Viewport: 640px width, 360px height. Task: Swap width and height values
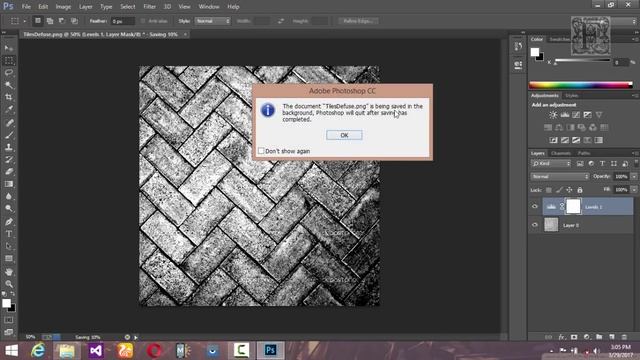point(280,21)
